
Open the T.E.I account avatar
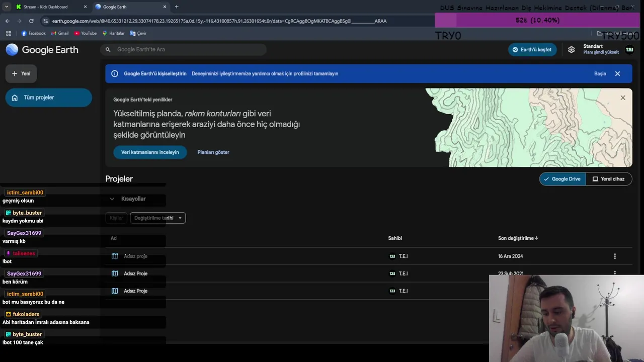[x=629, y=50]
